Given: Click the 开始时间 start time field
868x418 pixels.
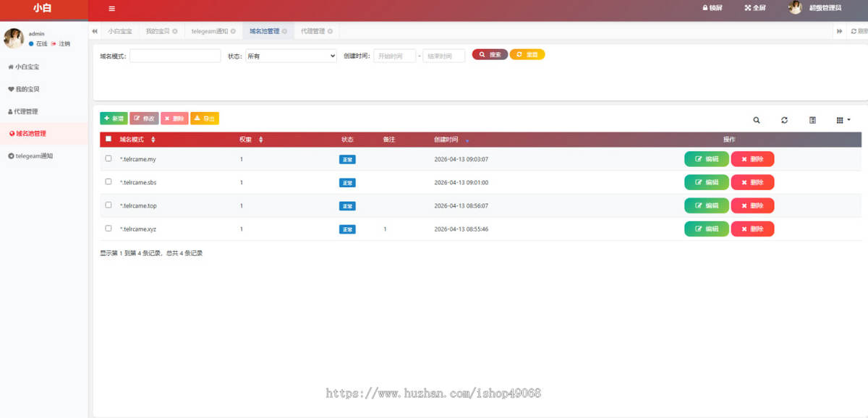Looking at the screenshot, I should 395,56.
